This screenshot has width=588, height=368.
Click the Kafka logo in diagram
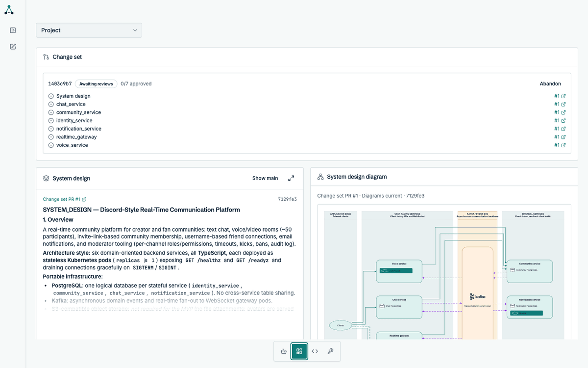click(x=477, y=297)
